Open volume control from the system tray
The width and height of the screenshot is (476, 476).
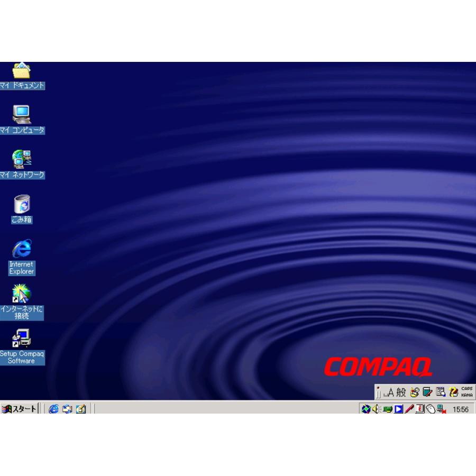[375, 409]
